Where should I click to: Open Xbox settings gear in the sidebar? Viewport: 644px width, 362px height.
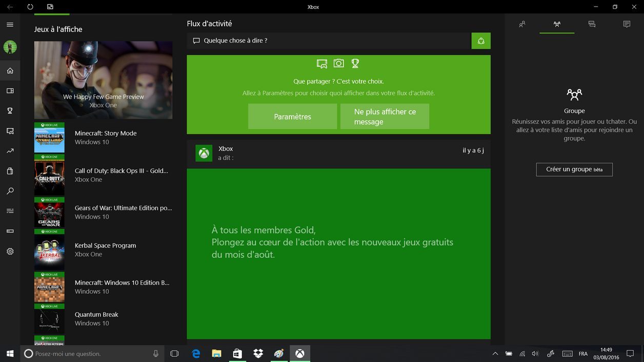10,251
